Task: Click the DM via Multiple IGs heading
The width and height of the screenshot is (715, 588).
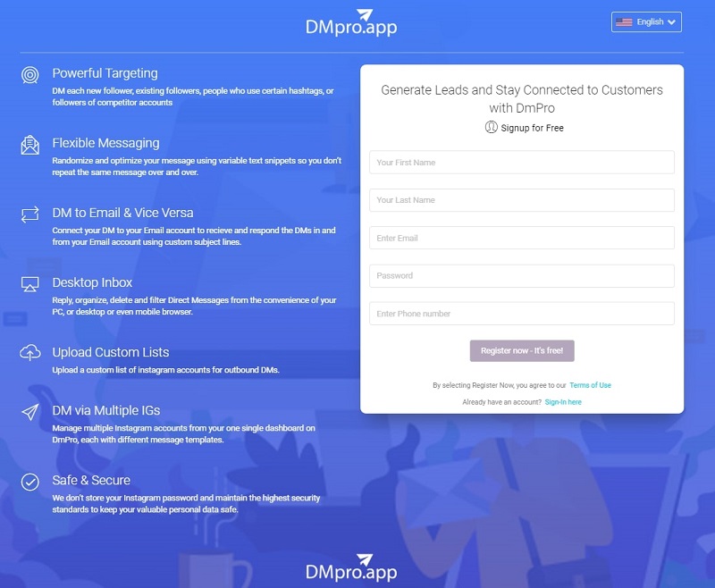Action: pos(105,410)
